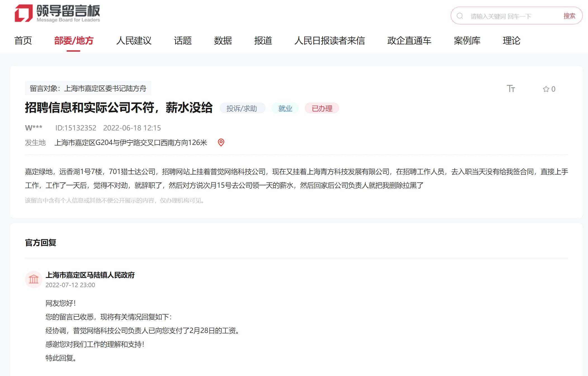Click the government building avatar icon
The width and height of the screenshot is (588, 376).
[34, 279]
